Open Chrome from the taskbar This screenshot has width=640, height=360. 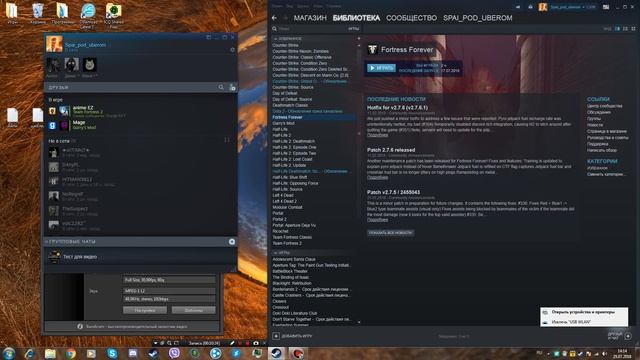(x=71, y=353)
